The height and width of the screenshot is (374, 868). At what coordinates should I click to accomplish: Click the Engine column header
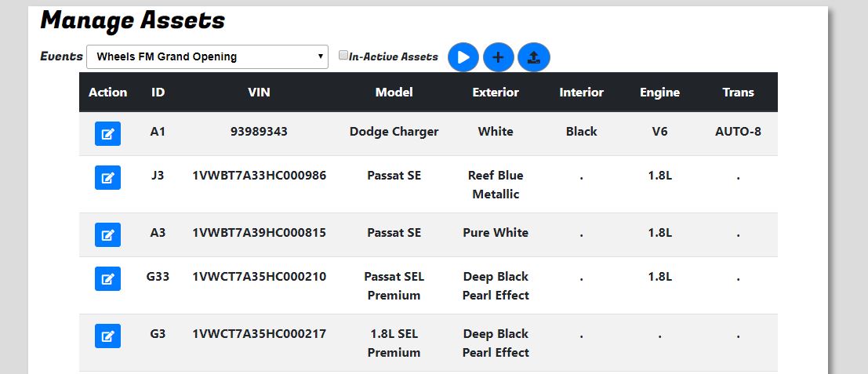660,93
